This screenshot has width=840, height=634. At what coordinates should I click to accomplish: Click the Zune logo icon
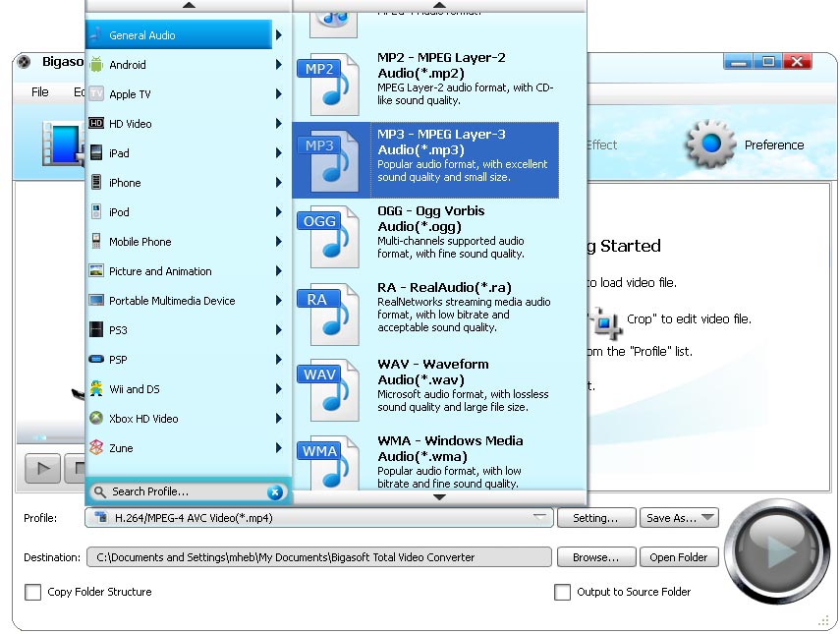[96, 447]
